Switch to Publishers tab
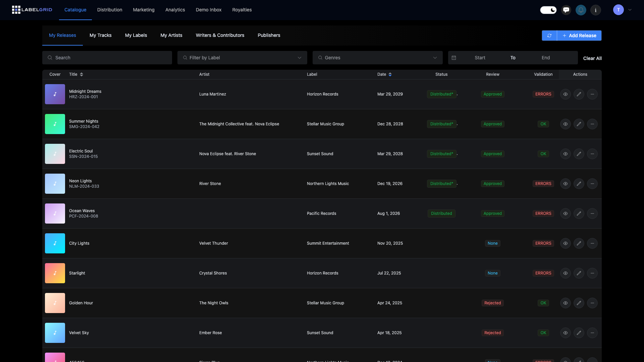644x362 pixels. 269,35
